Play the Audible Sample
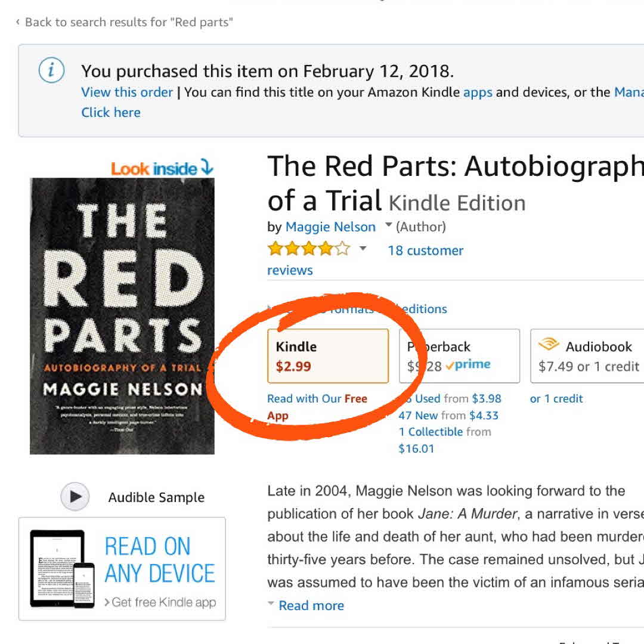Screen dimensions: 644x644 tap(75, 497)
